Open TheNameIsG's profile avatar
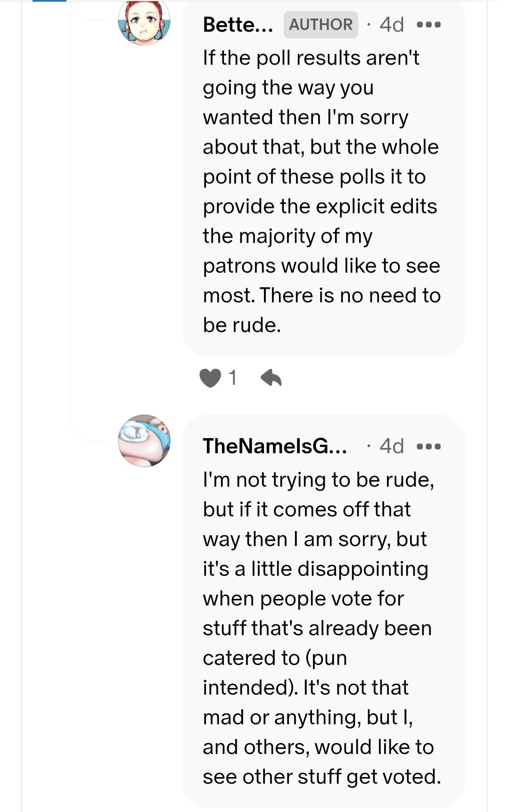 click(144, 441)
